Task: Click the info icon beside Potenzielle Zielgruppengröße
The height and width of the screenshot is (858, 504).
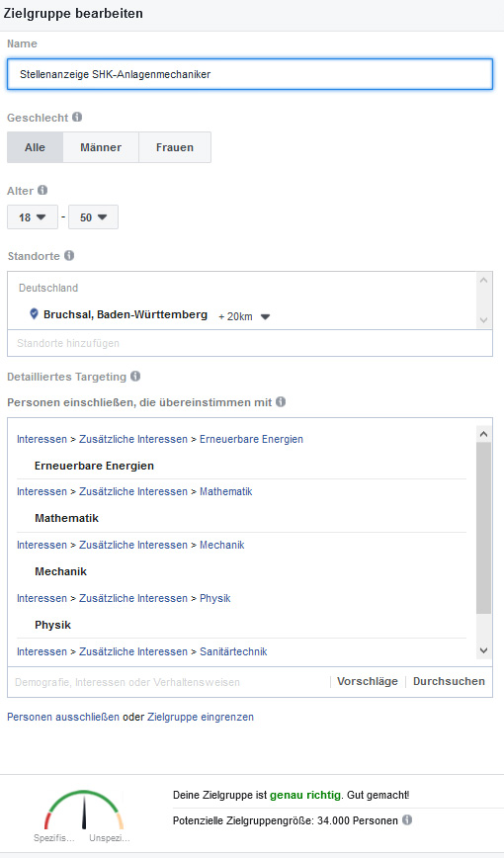Action: tap(407, 820)
